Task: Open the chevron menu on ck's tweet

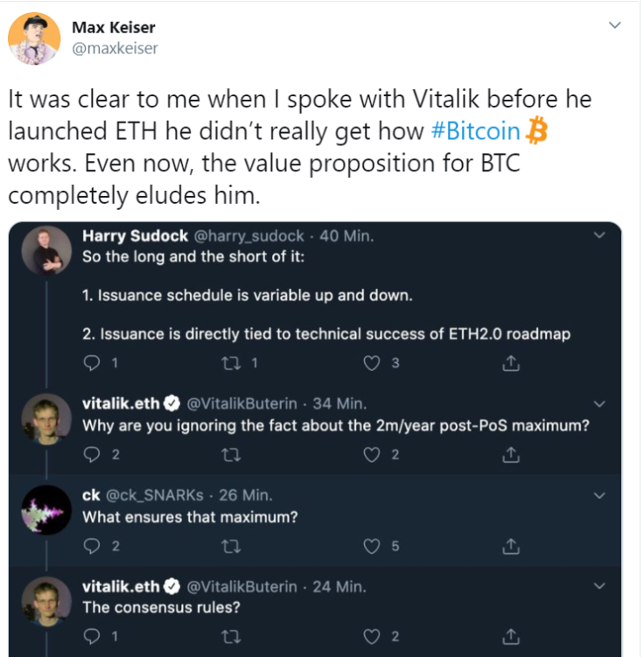Action: click(599, 496)
